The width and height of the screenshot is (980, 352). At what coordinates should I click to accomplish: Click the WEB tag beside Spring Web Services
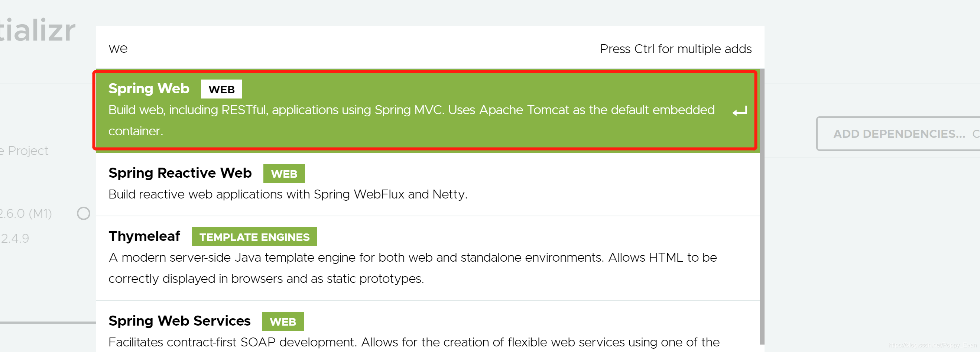click(x=283, y=322)
